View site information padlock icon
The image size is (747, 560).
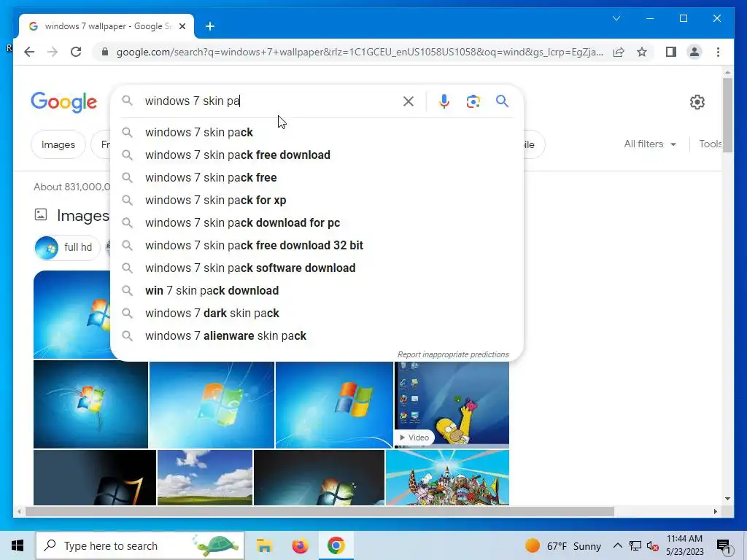point(105,52)
